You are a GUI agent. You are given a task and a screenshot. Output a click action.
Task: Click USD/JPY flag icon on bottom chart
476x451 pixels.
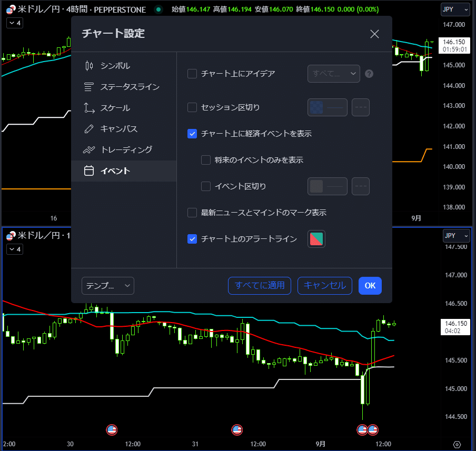coord(11,236)
